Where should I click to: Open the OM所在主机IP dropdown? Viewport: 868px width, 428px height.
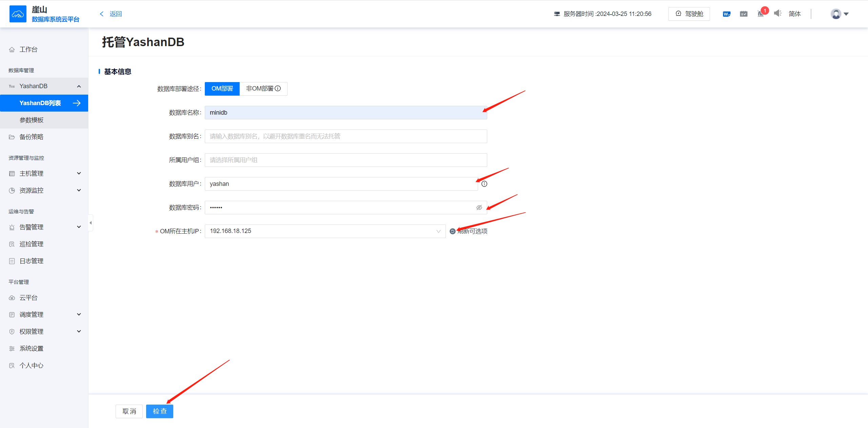(325, 231)
